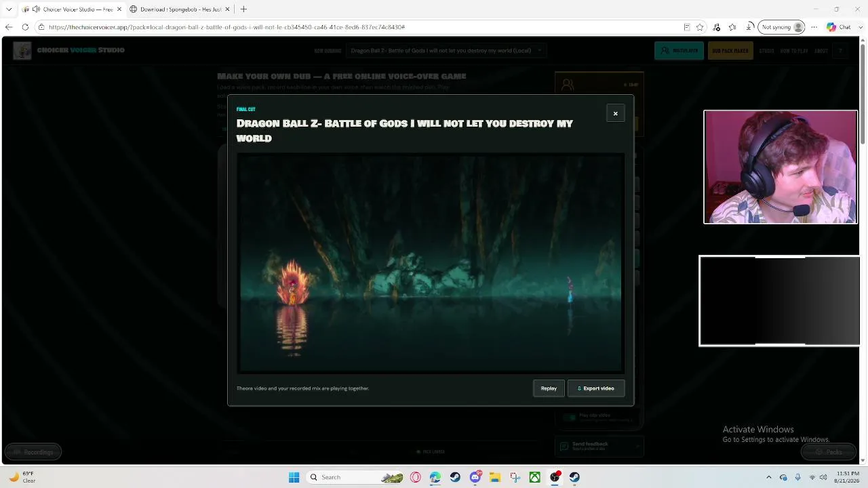This screenshot has width=868, height=488.
Task: Click the Replay button
Action: click(549, 388)
